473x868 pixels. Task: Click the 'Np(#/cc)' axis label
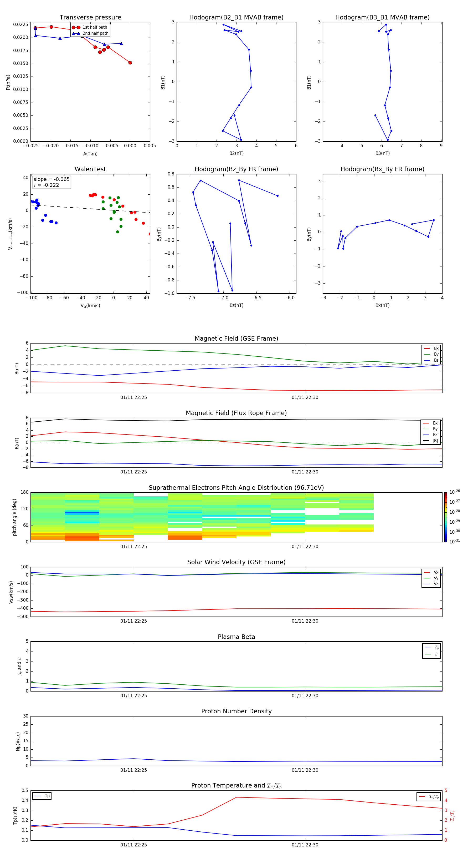(x=18, y=741)
